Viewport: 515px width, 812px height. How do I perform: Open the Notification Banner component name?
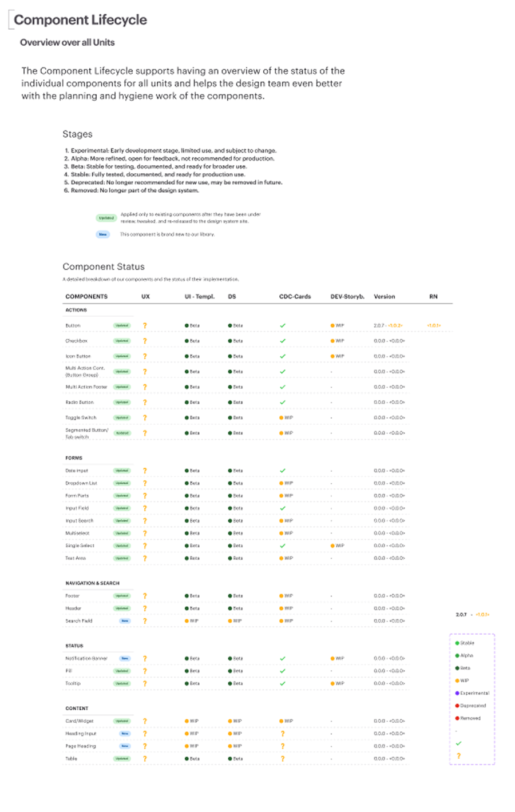click(86, 659)
